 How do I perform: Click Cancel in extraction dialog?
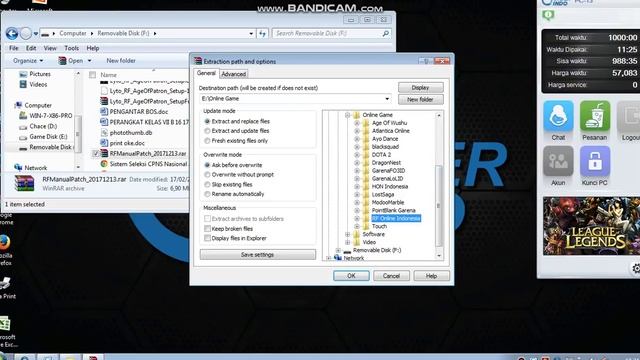(391, 276)
